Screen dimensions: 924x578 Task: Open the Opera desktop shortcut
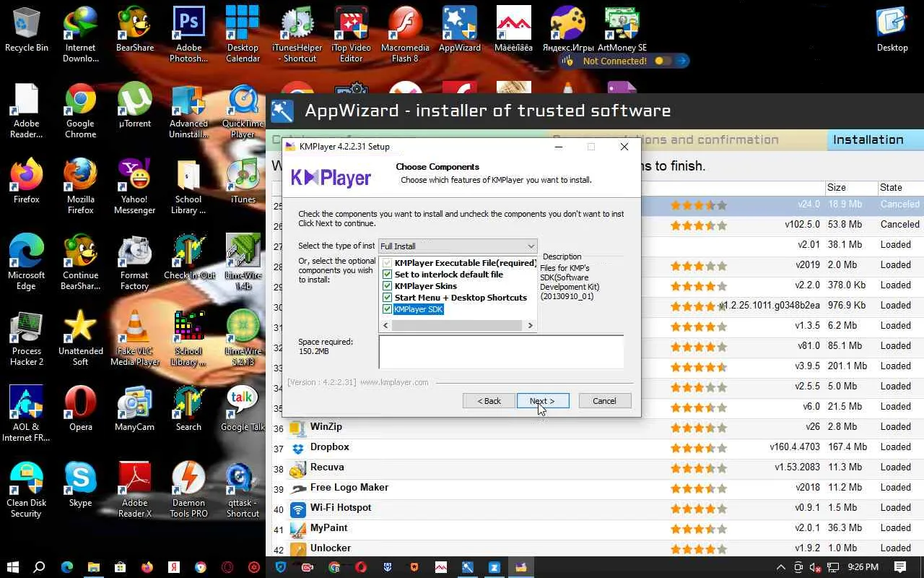tap(80, 408)
